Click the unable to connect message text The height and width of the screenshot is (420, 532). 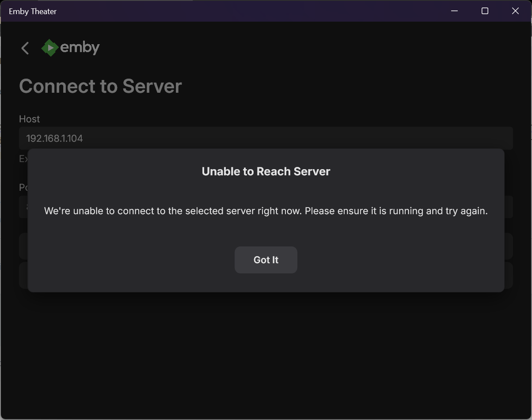click(266, 211)
